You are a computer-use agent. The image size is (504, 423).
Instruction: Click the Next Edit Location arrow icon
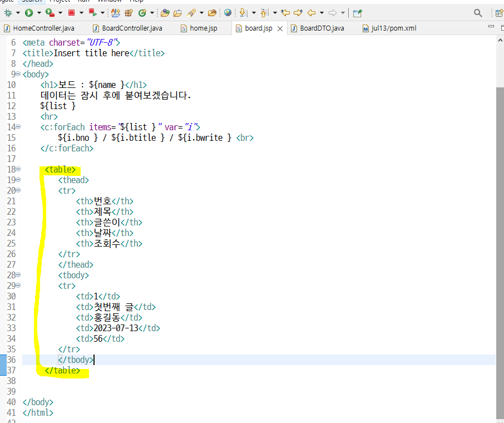[x=298, y=13]
